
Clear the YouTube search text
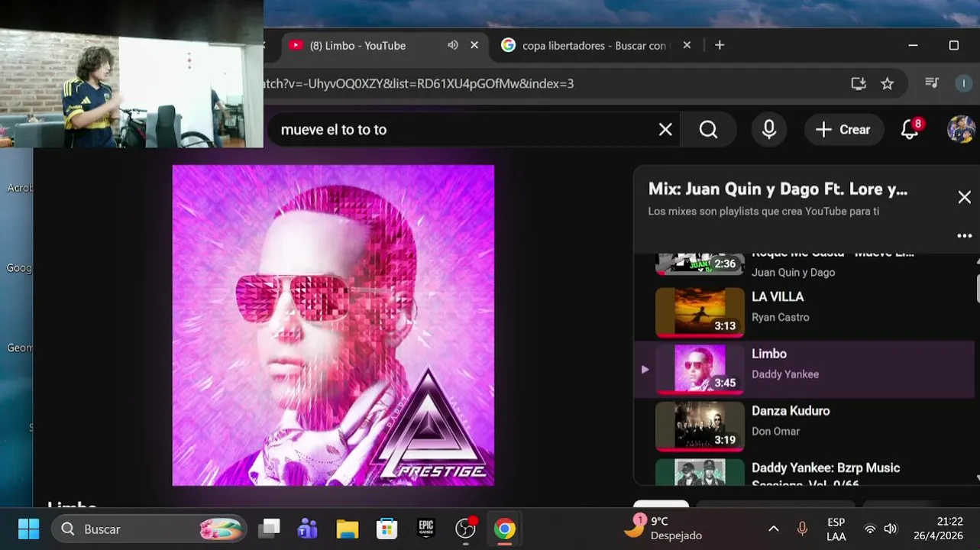[665, 130]
